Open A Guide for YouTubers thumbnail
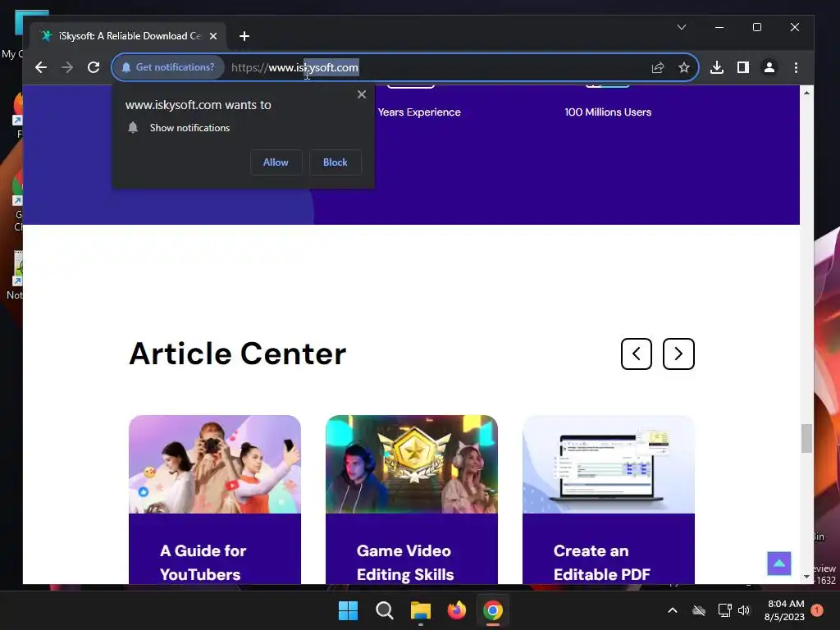 coord(215,464)
